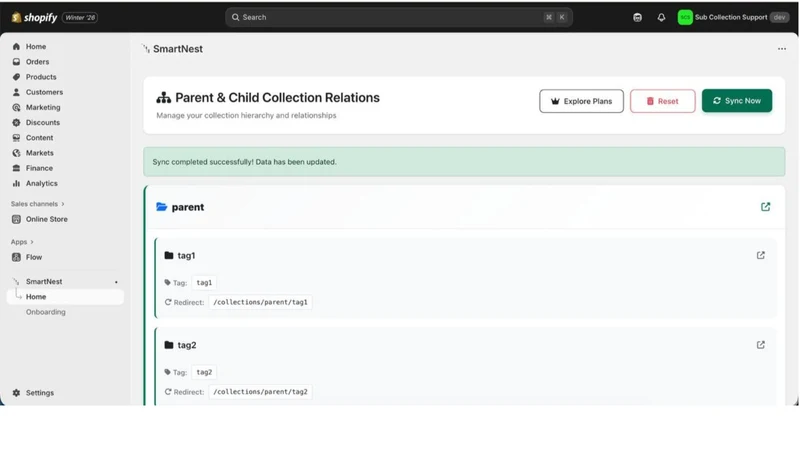Focus the Search field
Screen dimensions: 800x450
click(x=398, y=17)
